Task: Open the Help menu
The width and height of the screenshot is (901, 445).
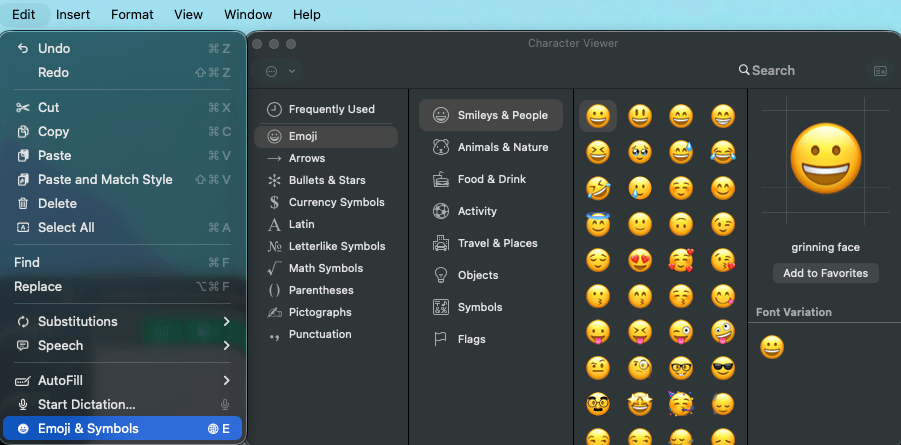Action: point(307,15)
